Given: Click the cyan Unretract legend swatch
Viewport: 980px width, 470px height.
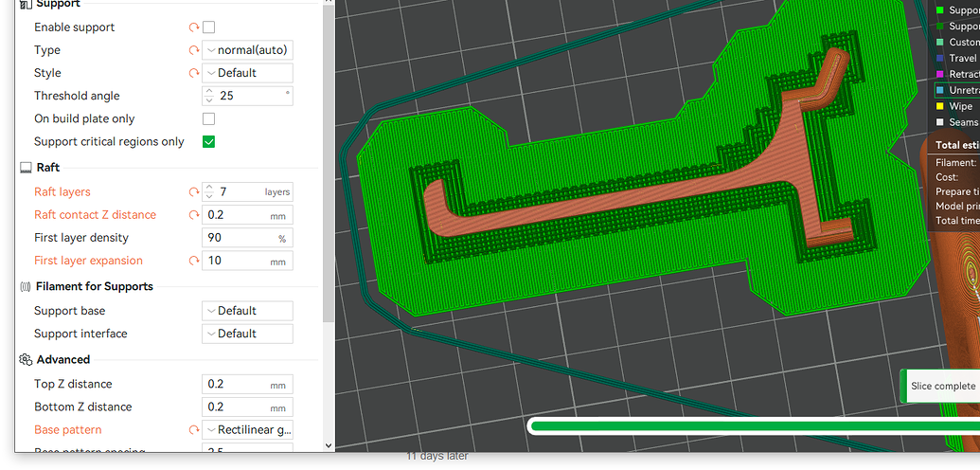Looking at the screenshot, I should [x=939, y=90].
